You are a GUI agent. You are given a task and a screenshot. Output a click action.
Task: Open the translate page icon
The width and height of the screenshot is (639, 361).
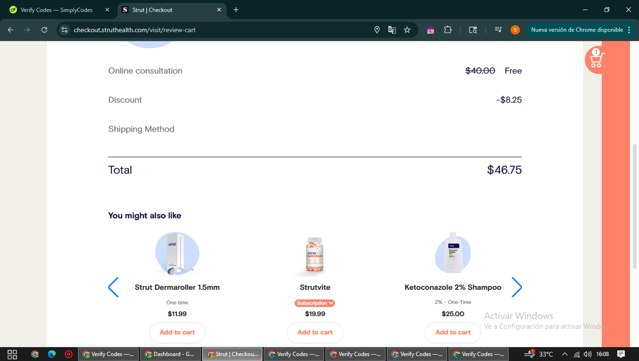392,30
